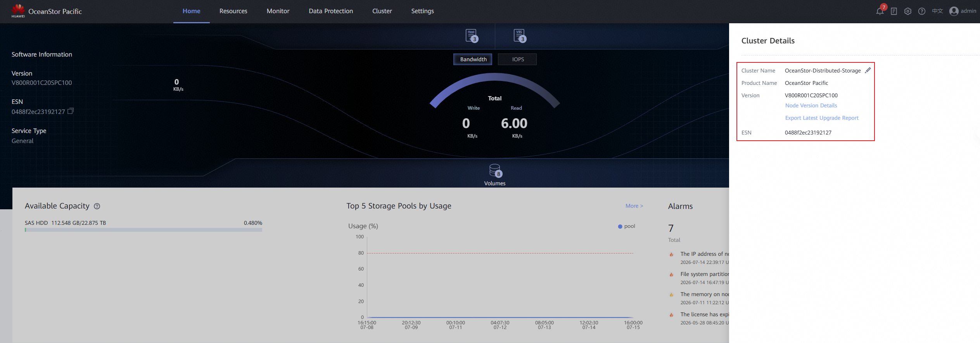This screenshot has width=980, height=343.
Task: Click the Service Type General value
Action: coord(22,141)
